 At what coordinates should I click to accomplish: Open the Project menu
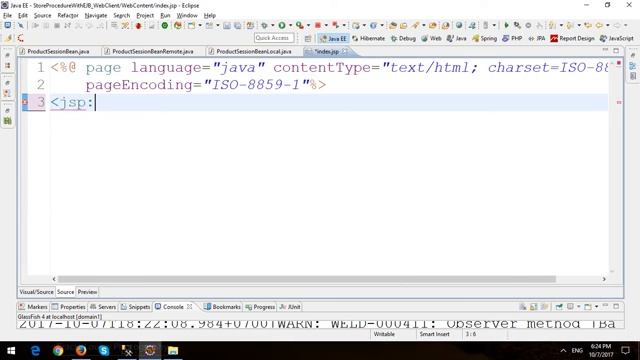145,15
